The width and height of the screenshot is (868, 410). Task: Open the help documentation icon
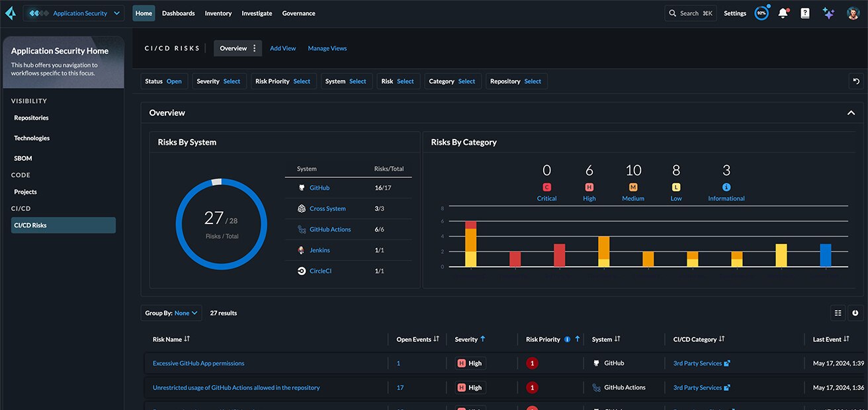click(804, 13)
